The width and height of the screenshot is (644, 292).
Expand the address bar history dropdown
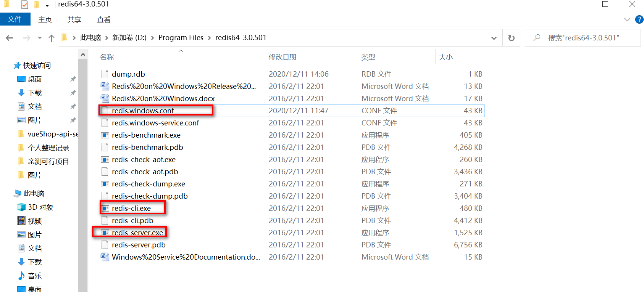coord(494,38)
